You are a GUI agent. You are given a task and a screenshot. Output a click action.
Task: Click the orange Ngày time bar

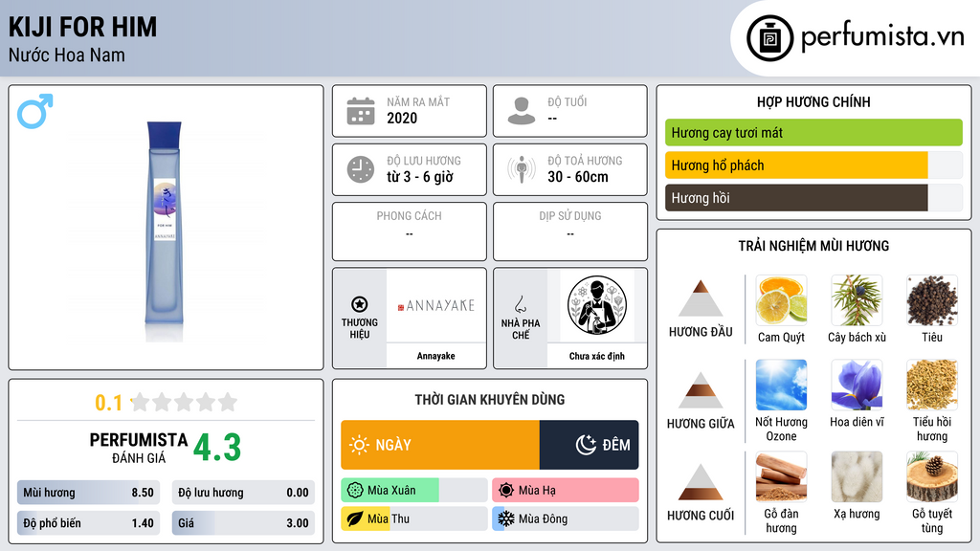440,445
